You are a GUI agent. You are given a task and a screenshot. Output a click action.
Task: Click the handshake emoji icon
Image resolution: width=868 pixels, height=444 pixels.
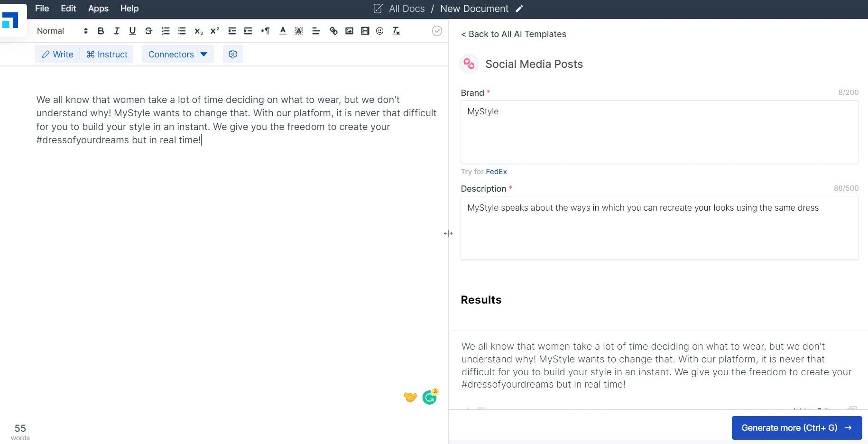(410, 397)
